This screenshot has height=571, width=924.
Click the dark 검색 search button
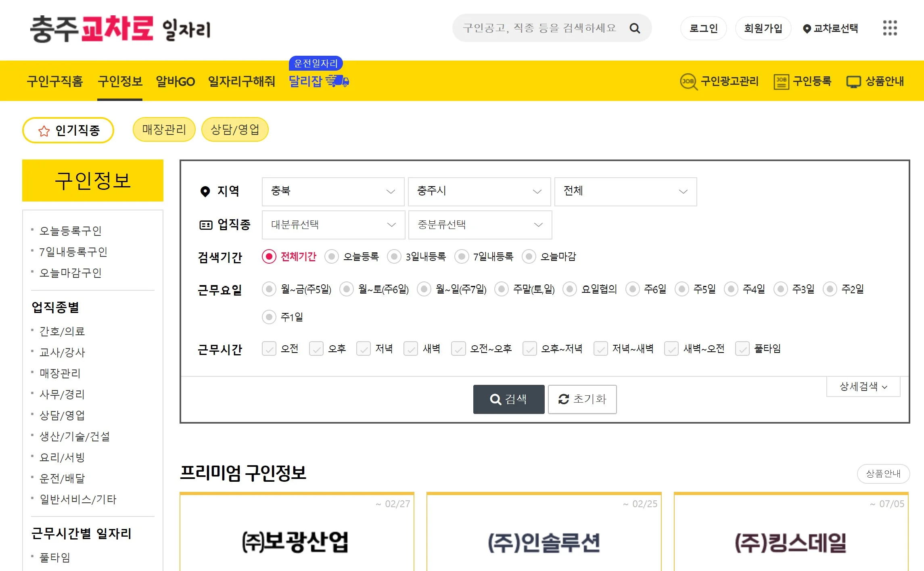coord(508,399)
